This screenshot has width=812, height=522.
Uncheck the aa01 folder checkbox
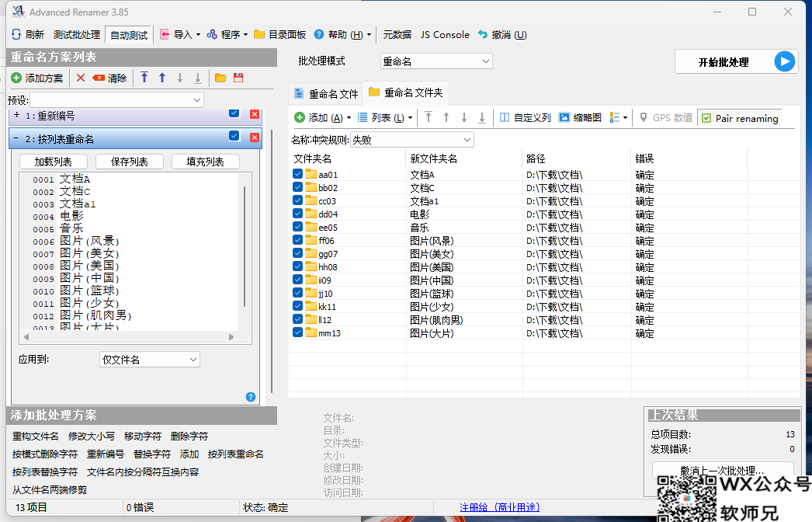pyautogui.click(x=298, y=174)
